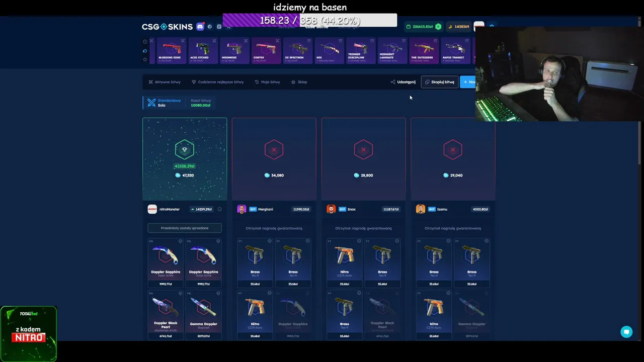This screenshot has height=362, width=644.
Task: Open Snax's top-row Nitro CZ75-Auto card
Action: tap(344, 263)
